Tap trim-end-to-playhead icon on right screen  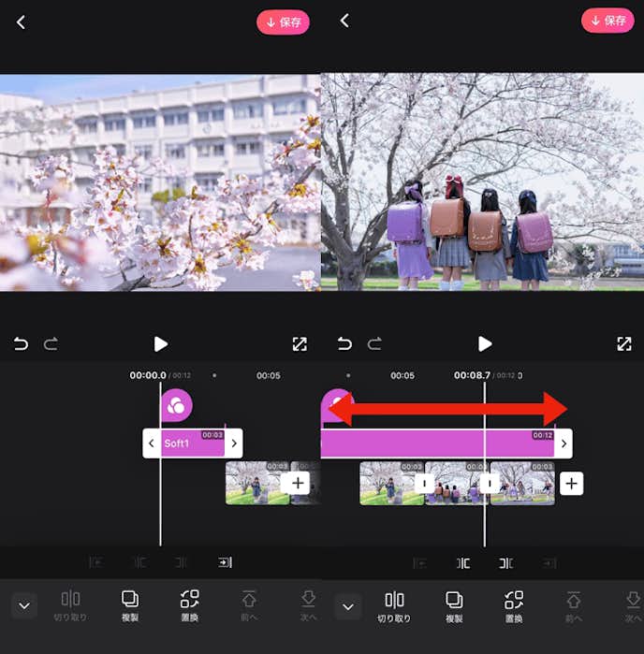click(506, 563)
